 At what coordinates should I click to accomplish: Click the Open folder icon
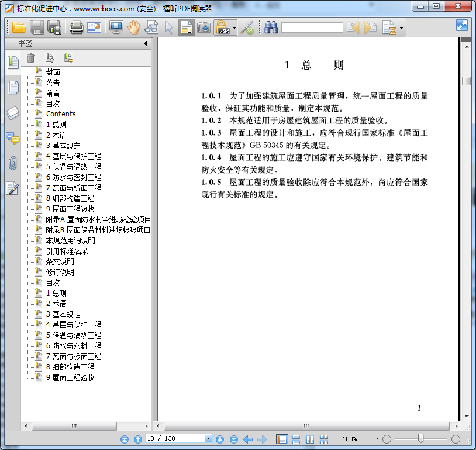[x=19, y=28]
